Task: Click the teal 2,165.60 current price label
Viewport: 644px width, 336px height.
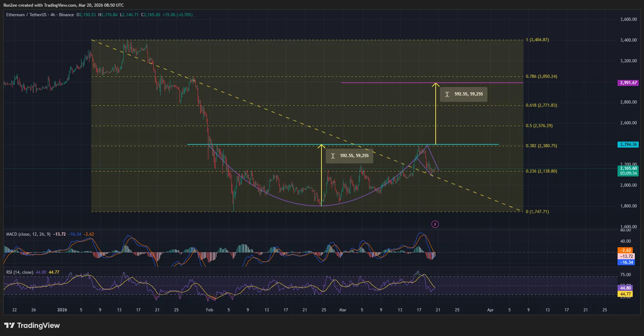Action: [x=628, y=168]
